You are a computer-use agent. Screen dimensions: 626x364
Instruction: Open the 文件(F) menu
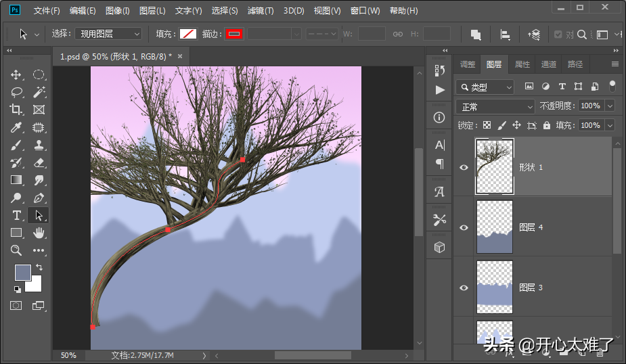tap(47, 11)
